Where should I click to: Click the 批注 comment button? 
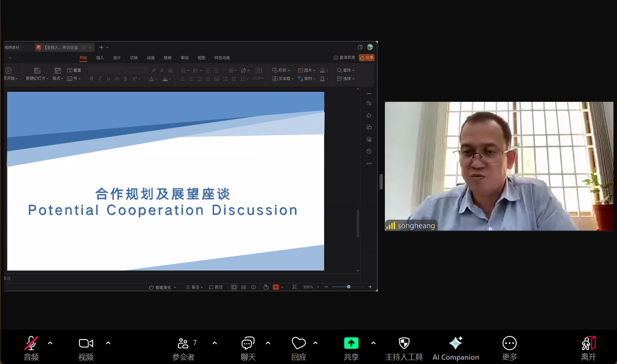point(216,287)
